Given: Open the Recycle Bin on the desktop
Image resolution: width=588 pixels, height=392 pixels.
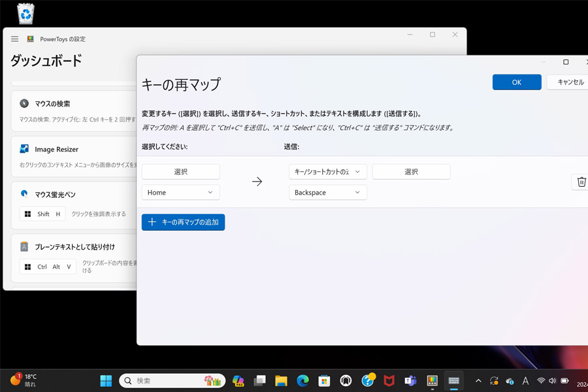Looking at the screenshot, I should [25, 14].
